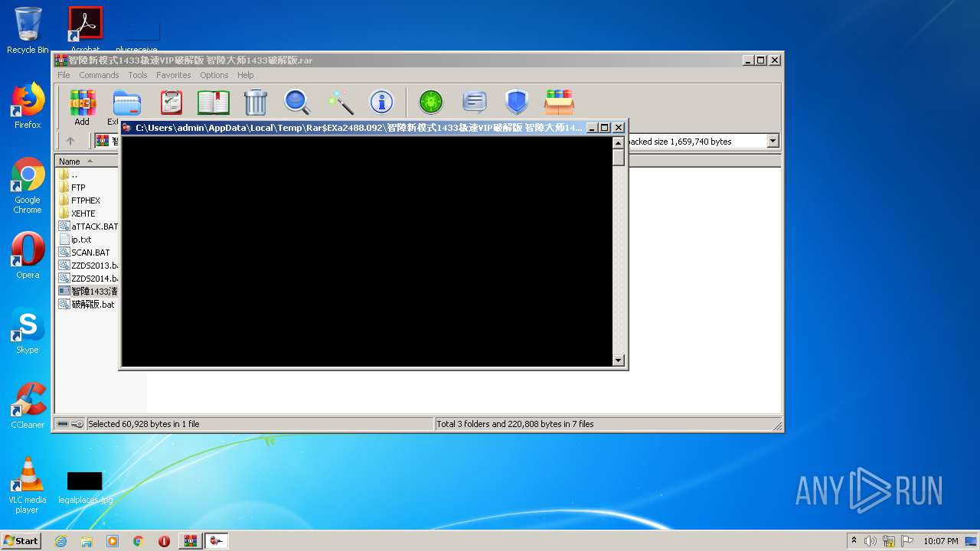Select ZZDS2014.bat file

tap(87, 279)
